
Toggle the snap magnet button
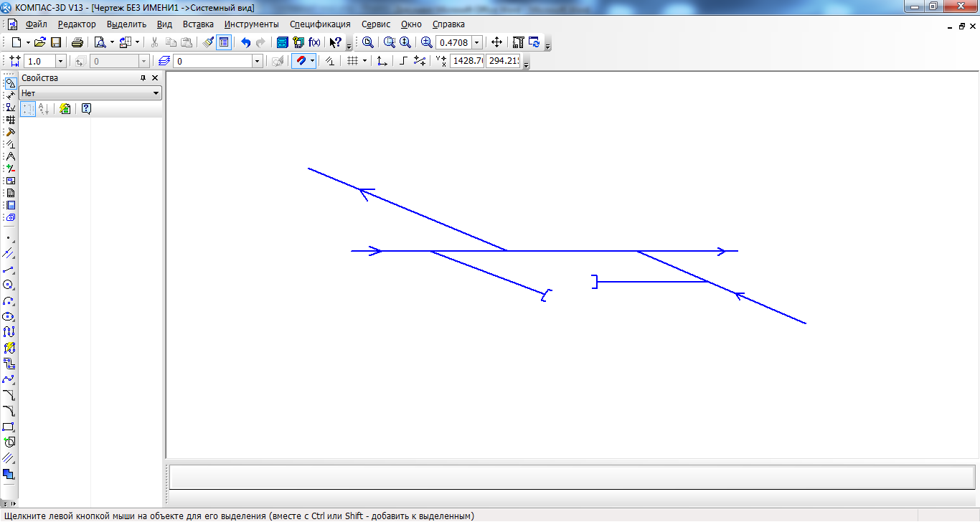(x=301, y=61)
